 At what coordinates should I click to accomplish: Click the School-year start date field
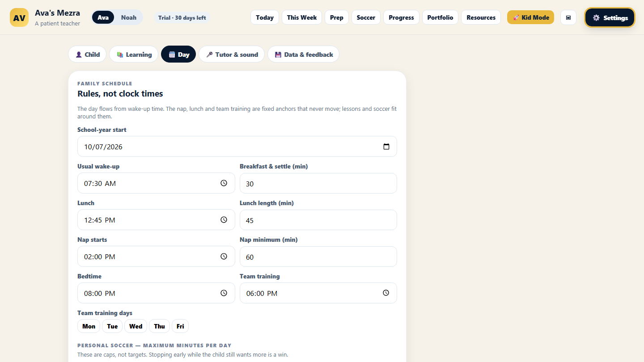tap(237, 147)
